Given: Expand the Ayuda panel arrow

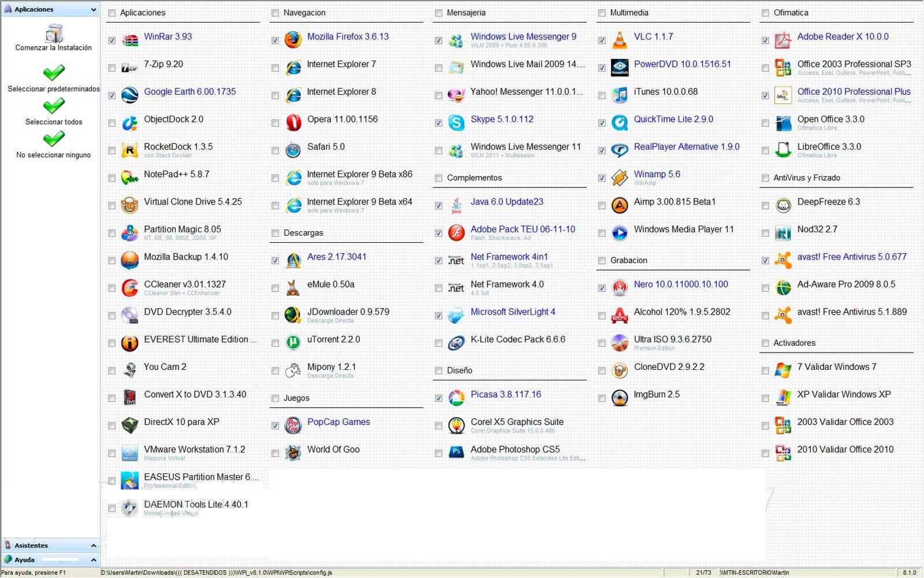Looking at the screenshot, I should pos(94,560).
